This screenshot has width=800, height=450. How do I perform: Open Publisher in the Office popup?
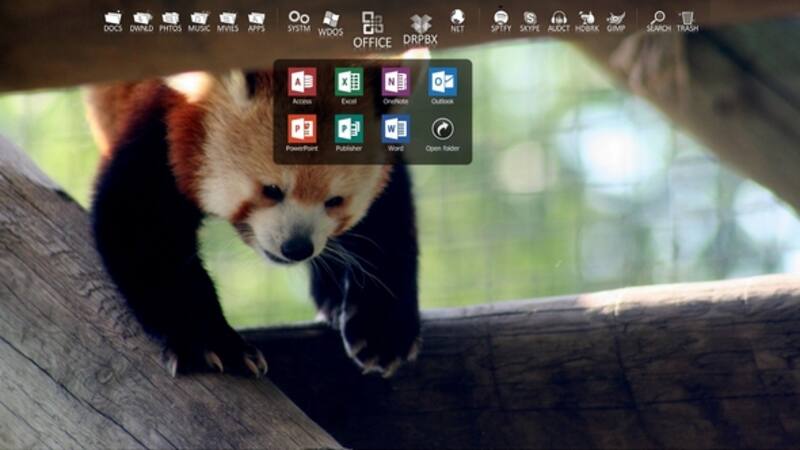pyautogui.click(x=349, y=129)
